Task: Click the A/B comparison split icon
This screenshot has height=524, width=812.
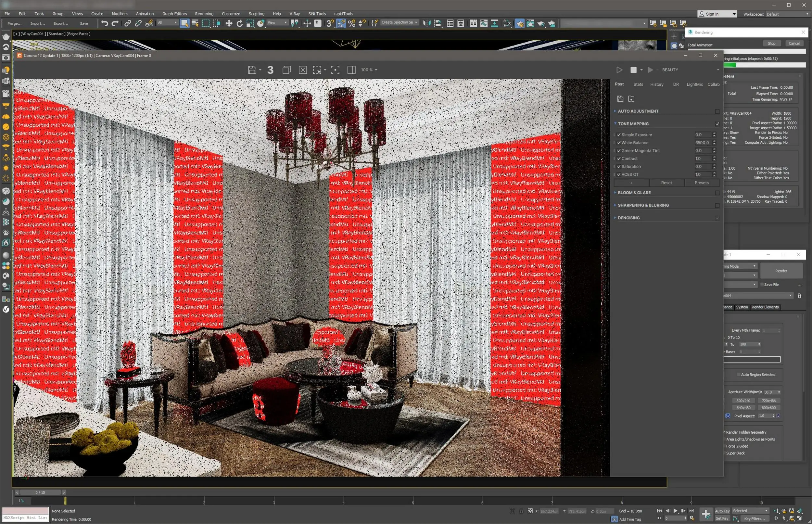Action: (x=351, y=70)
